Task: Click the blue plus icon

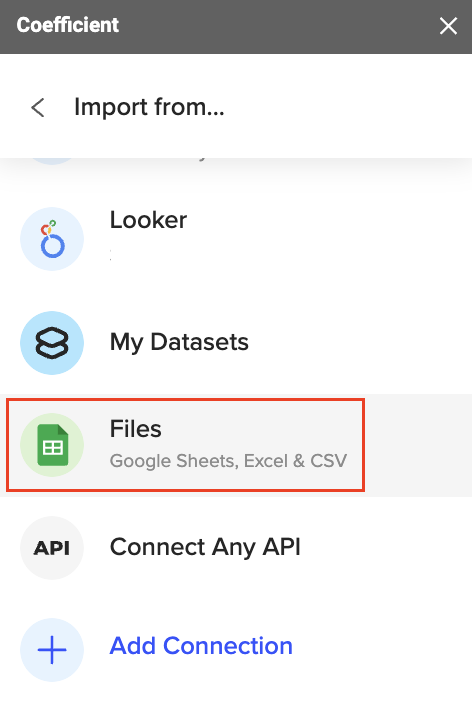Action: tap(52, 650)
